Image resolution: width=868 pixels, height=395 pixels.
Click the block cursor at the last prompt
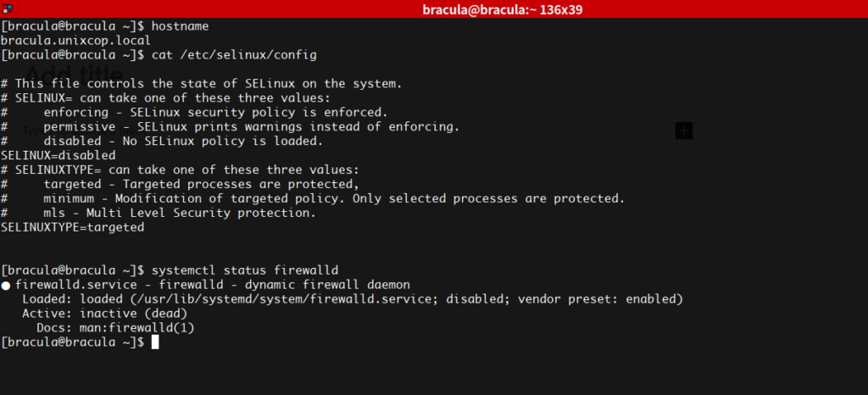pyautogui.click(x=155, y=342)
